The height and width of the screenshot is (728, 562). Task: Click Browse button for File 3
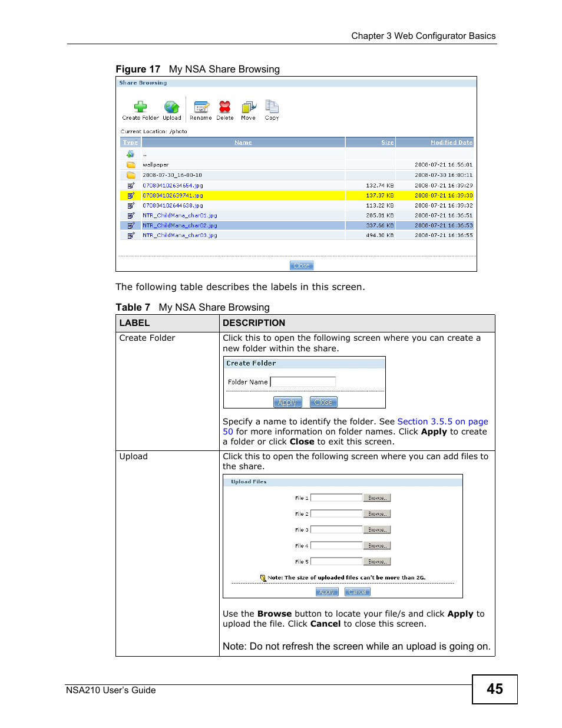[377, 530]
